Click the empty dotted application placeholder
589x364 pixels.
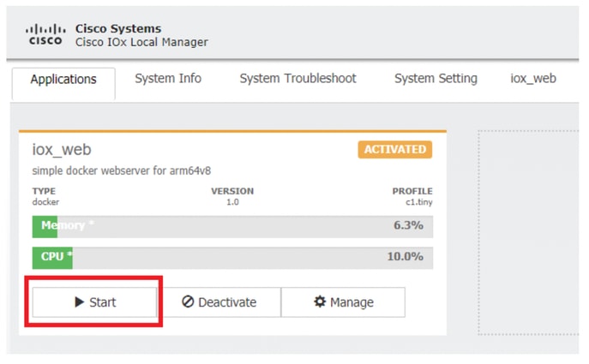528,233
